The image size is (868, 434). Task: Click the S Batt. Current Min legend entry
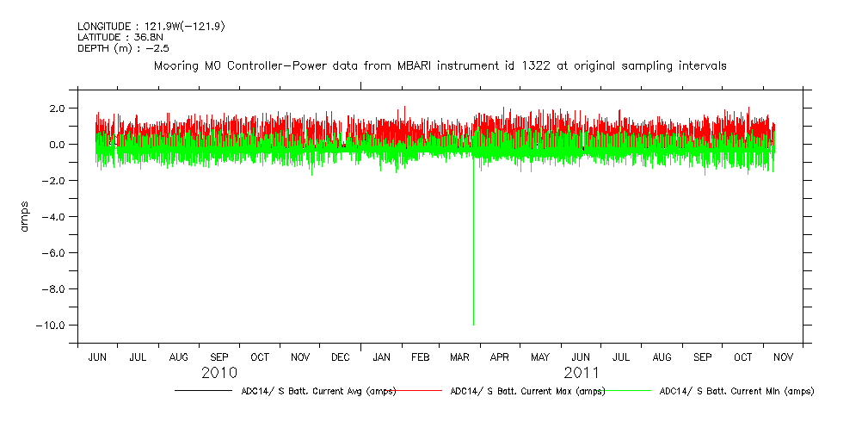[736, 391]
